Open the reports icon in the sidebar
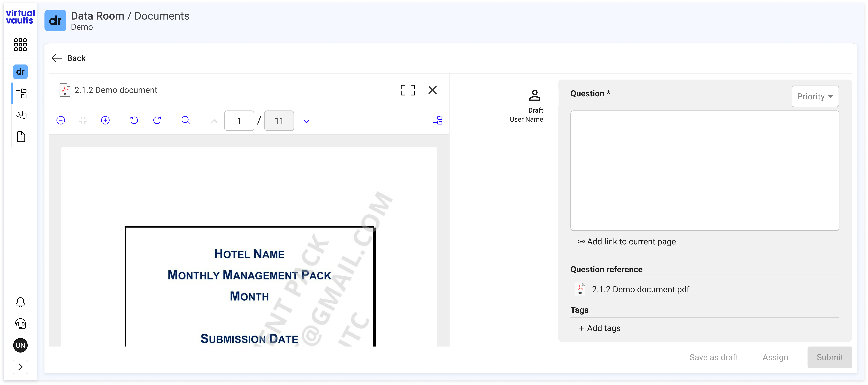The width and height of the screenshot is (868, 385). (21, 137)
